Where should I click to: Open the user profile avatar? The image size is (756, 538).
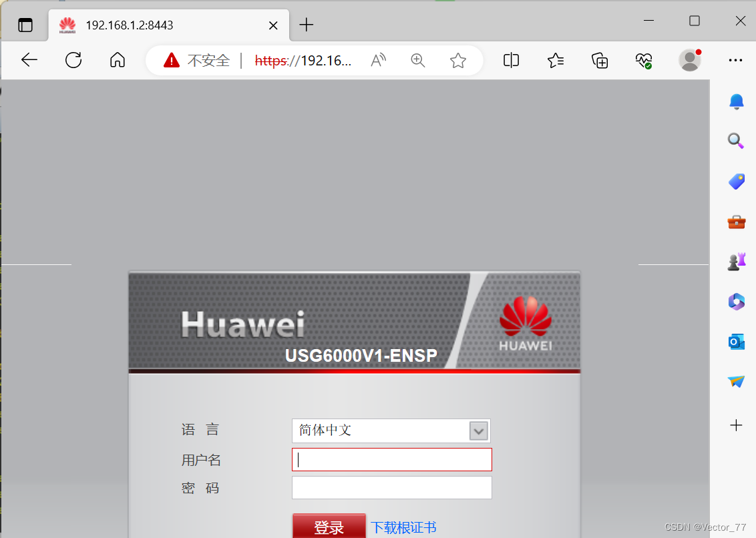[690, 60]
